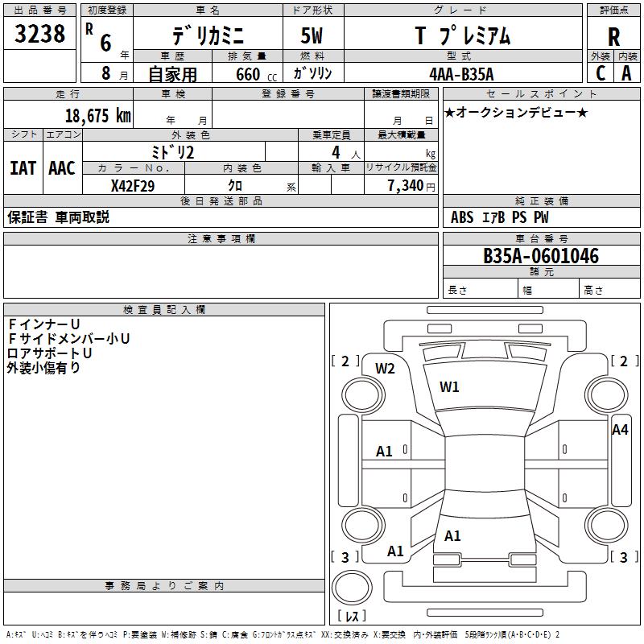Select the later-shipped parts 保証書 車両取説
Viewport: 644px width, 644px height.
click(58, 217)
